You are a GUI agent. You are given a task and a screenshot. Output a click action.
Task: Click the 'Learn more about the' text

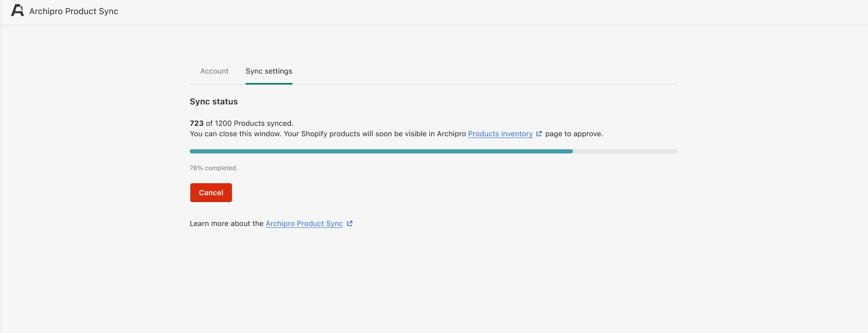227,223
